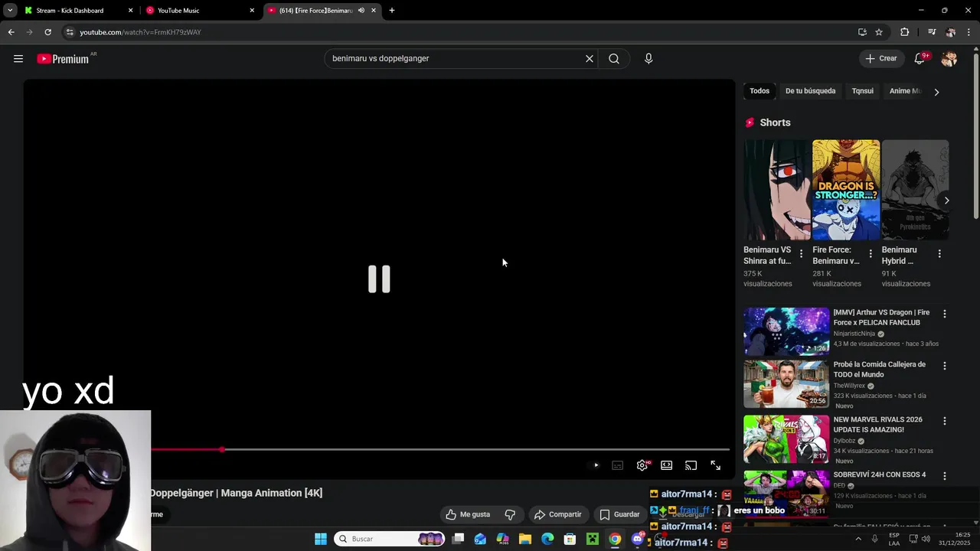
Task: Mute the Fire Force tab audio
Action: [361, 11]
